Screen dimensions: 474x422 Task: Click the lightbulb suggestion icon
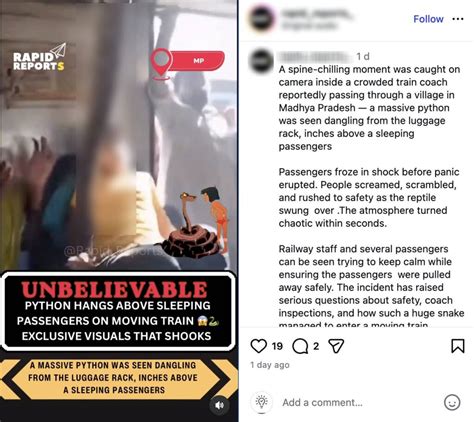click(262, 402)
